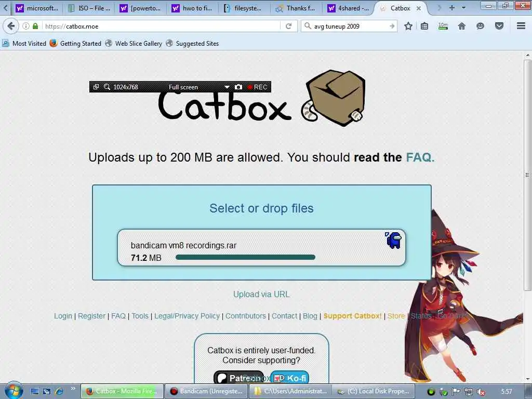
Task: Open the list all tabs dropdown arrow
Action: coord(463,7)
